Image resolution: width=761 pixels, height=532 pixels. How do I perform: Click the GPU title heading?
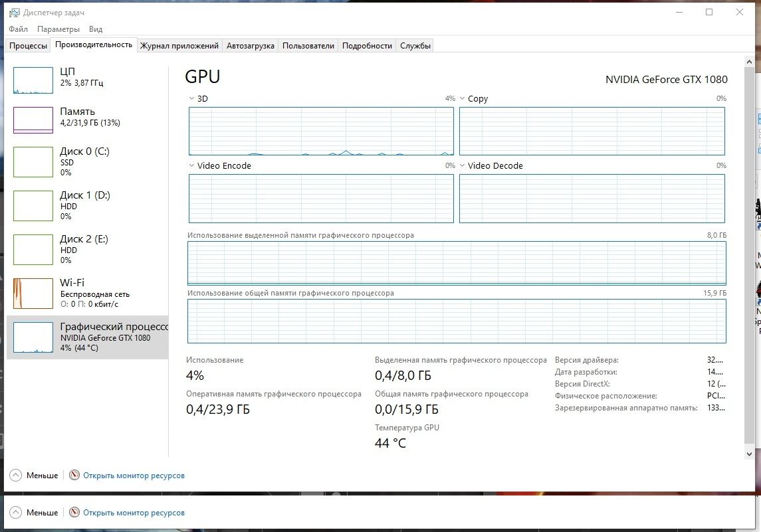203,76
